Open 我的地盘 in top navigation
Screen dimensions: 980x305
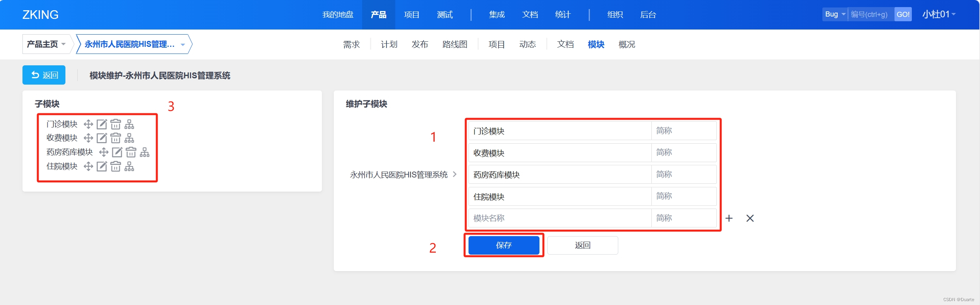click(x=338, y=15)
